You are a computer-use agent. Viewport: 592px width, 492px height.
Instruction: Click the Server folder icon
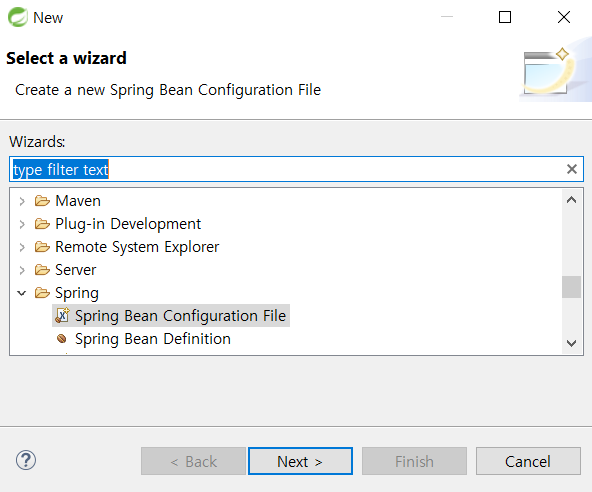click(42, 270)
